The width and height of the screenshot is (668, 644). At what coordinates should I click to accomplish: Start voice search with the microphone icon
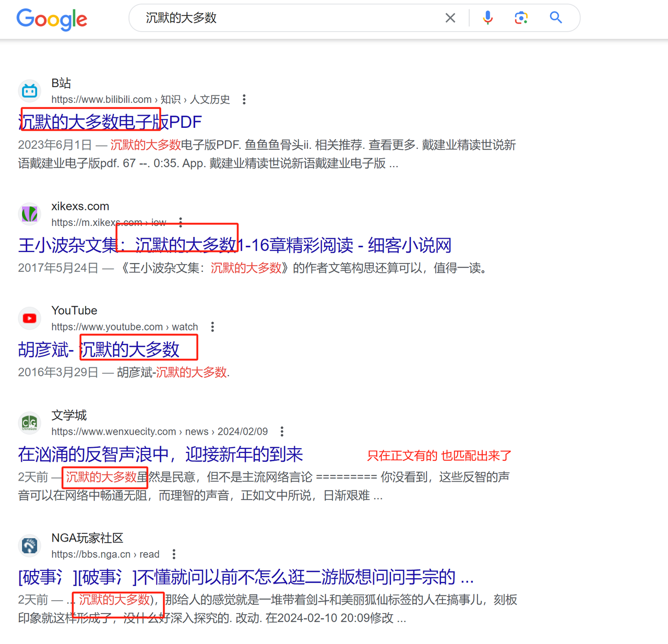tap(487, 18)
